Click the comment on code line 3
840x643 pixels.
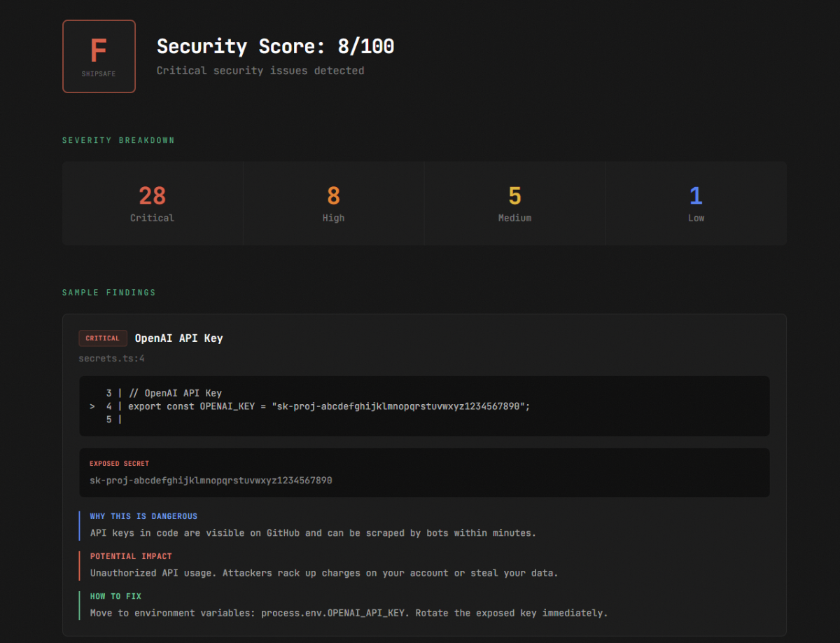[x=175, y=393]
